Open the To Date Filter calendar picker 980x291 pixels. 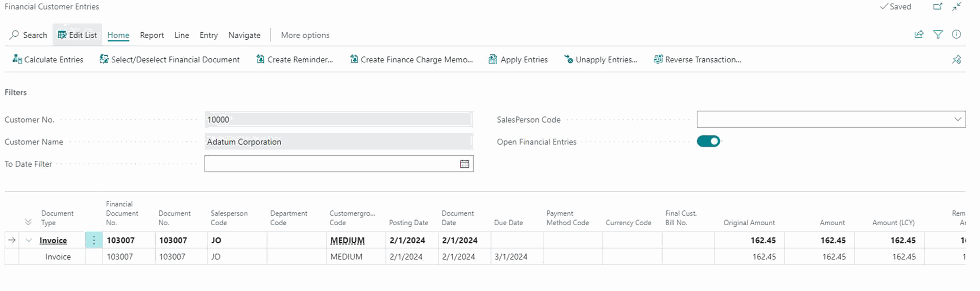point(464,164)
